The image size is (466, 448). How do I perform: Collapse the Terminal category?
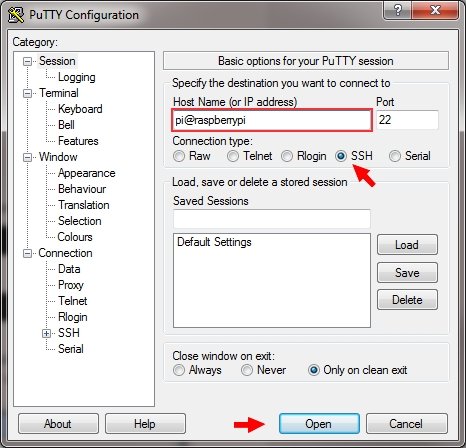click(27, 93)
